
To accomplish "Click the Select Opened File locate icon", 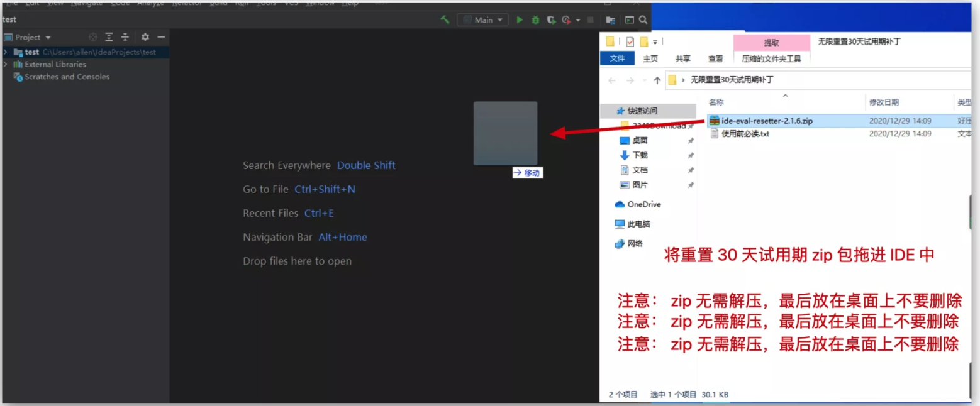I will 93,37.
